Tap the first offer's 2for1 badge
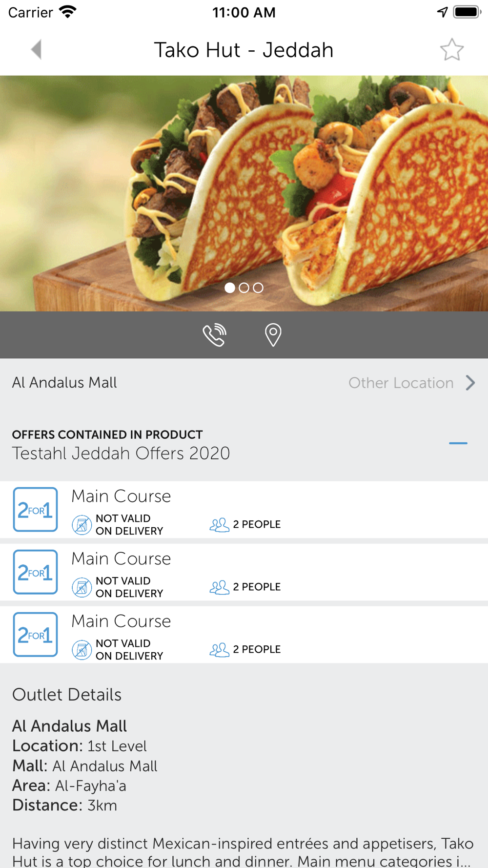The image size is (488, 868). 35,510
